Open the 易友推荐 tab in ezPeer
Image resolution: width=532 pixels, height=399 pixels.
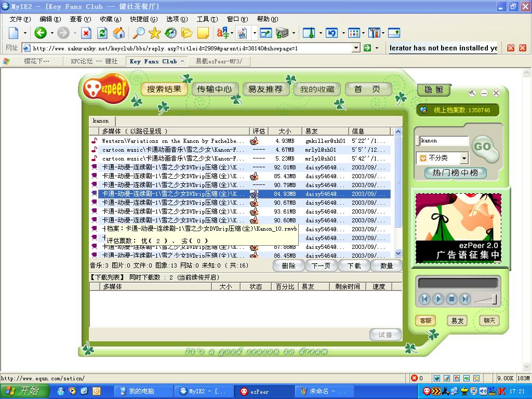[x=265, y=89]
